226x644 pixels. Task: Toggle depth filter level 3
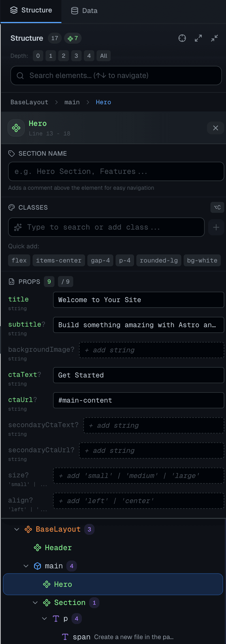pyautogui.click(x=76, y=56)
